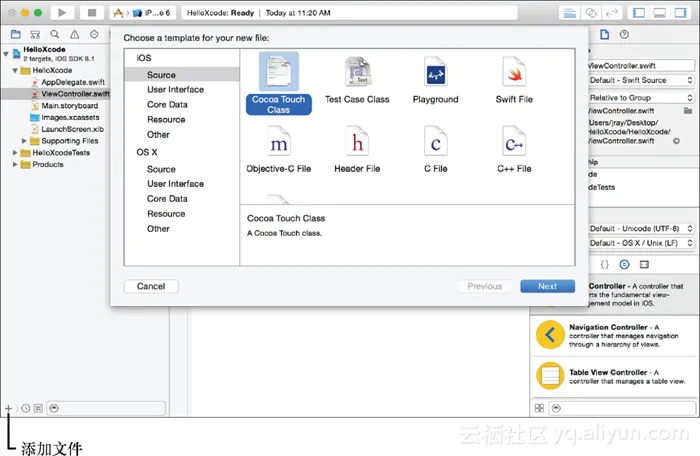
Task: Expand the Supporting Files group
Action: tap(24, 141)
